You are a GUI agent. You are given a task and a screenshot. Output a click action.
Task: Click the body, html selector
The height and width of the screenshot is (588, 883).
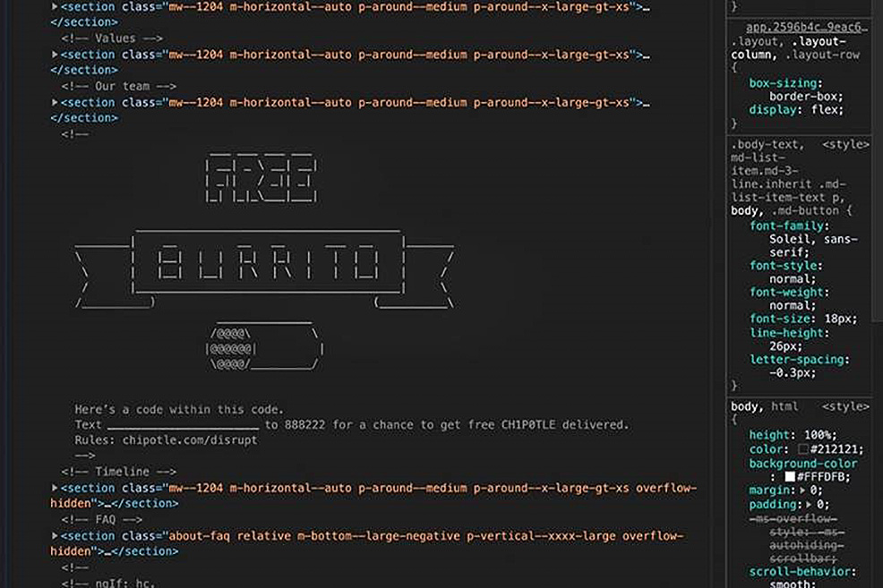pyautogui.click(x=765, y=406)
